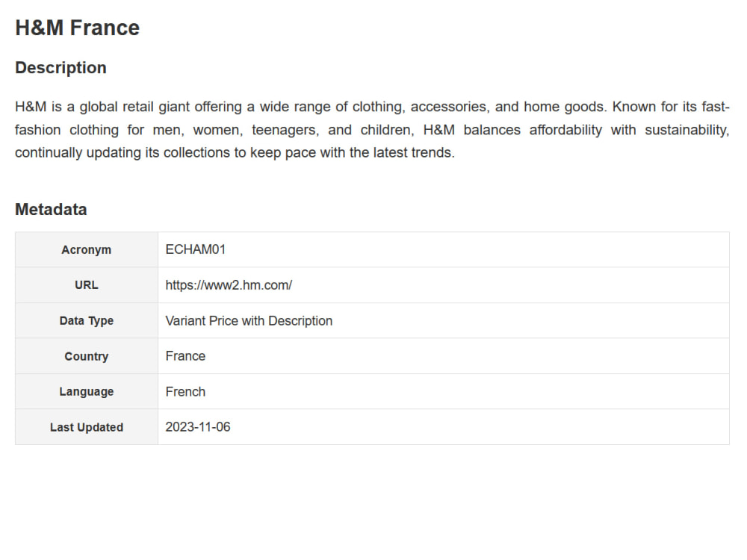Screen dimensions: 747x560
Task: Click the Metadata section heading
Action: [x=51, y=210]
